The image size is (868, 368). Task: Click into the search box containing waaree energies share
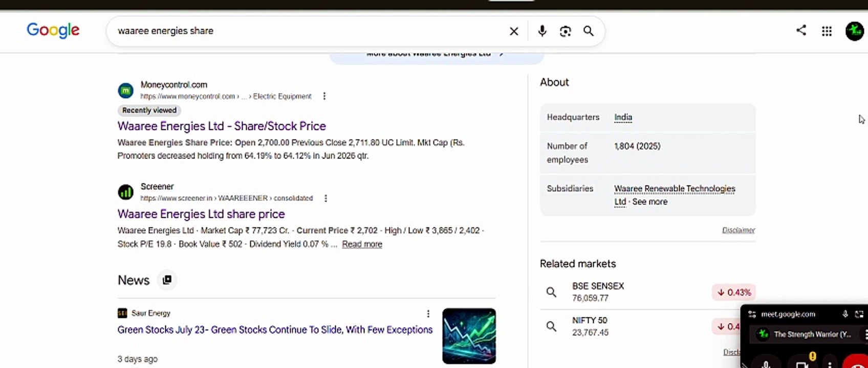(x=307, y=31)
